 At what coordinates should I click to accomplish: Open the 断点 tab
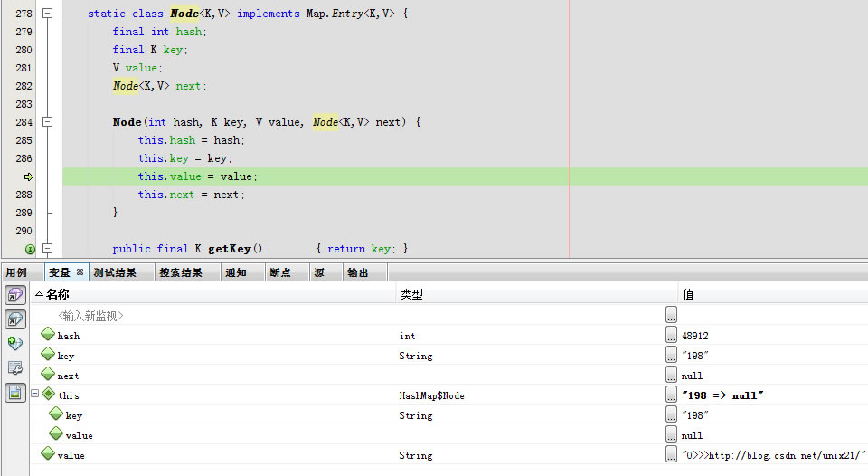pos(280,272)
